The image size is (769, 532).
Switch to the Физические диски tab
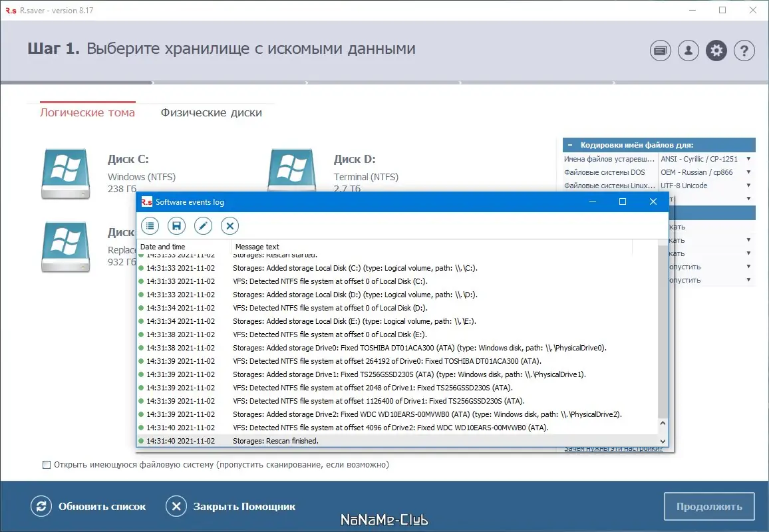pos(212,112)
